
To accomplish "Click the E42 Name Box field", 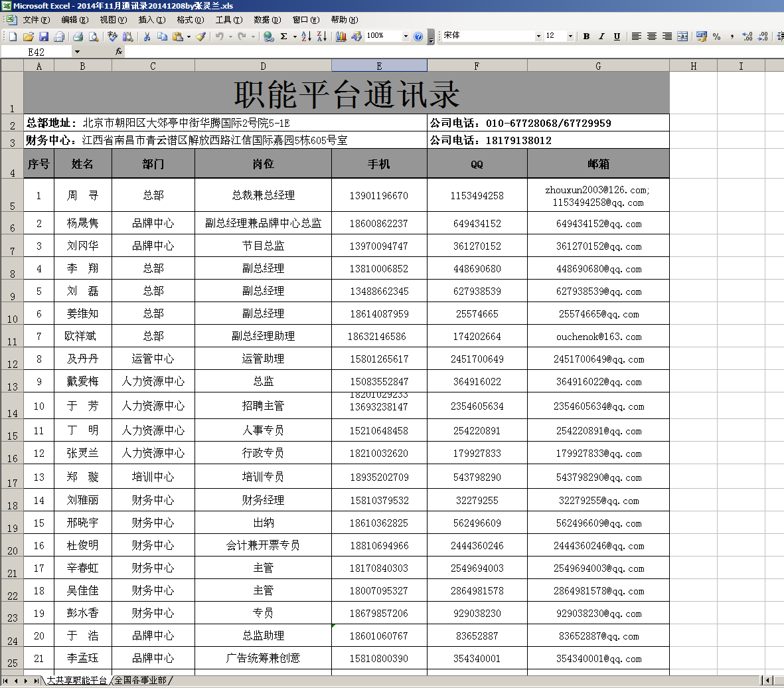I will pos(36,52).
